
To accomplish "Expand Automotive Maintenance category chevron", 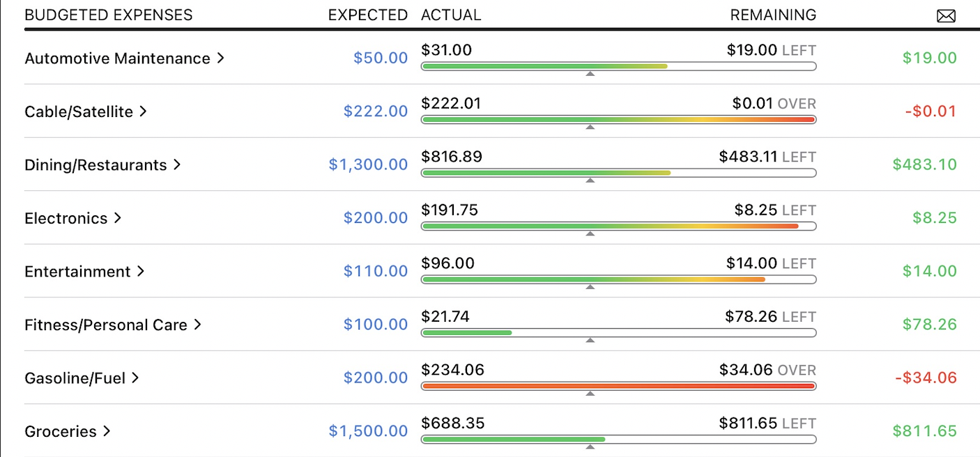I will tap(220, 59).
